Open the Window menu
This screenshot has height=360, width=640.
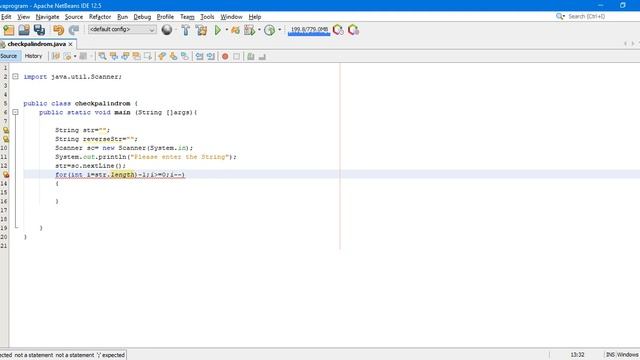231,17
